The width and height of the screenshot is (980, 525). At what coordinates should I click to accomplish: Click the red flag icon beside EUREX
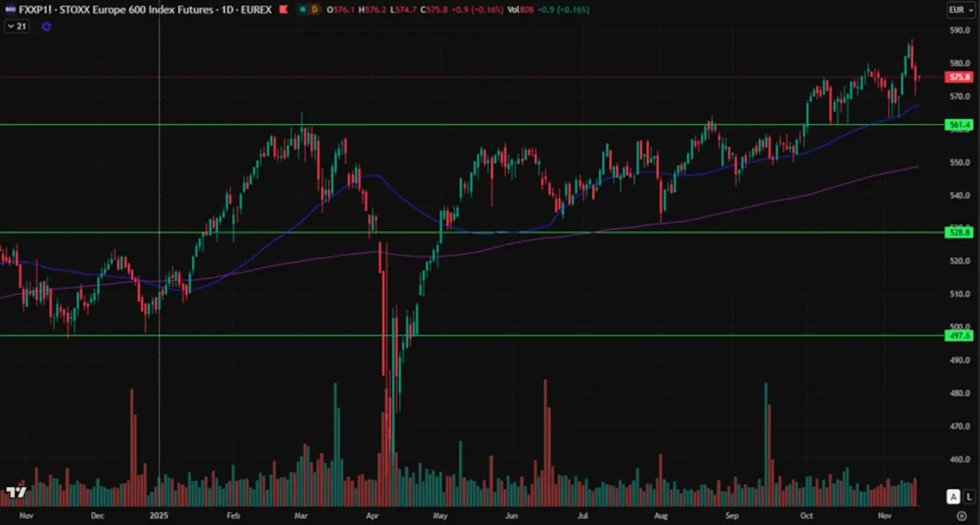point(282,10)
